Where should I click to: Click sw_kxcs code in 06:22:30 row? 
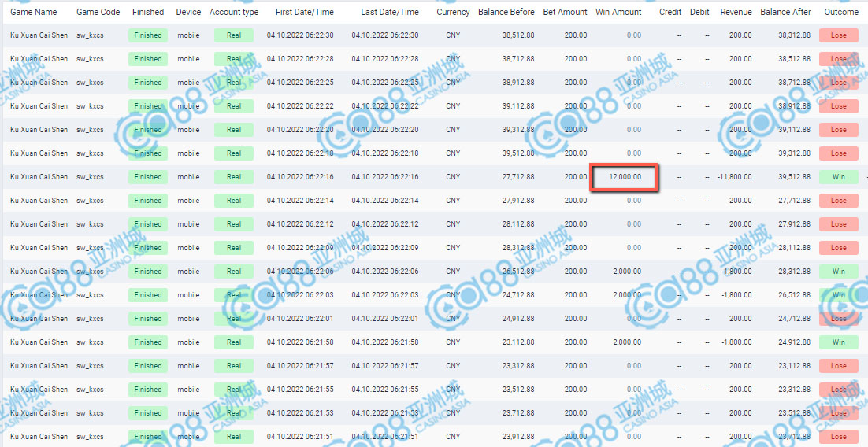pos(90,35)
